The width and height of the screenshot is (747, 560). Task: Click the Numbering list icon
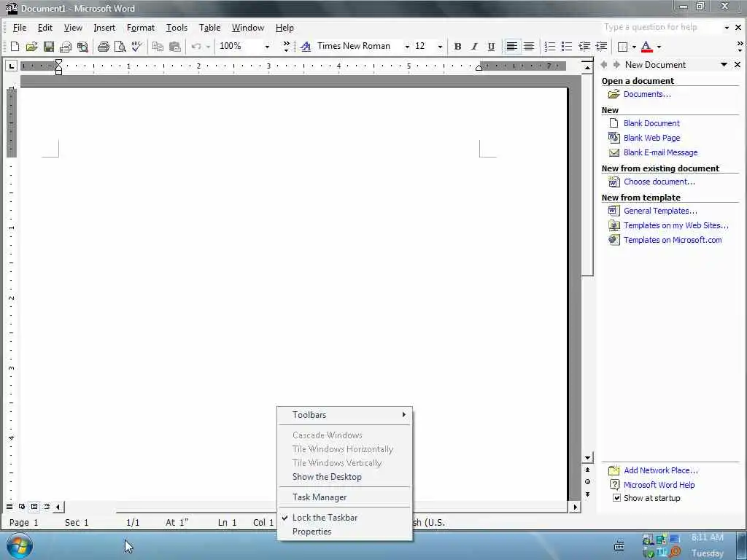point(550,46)
